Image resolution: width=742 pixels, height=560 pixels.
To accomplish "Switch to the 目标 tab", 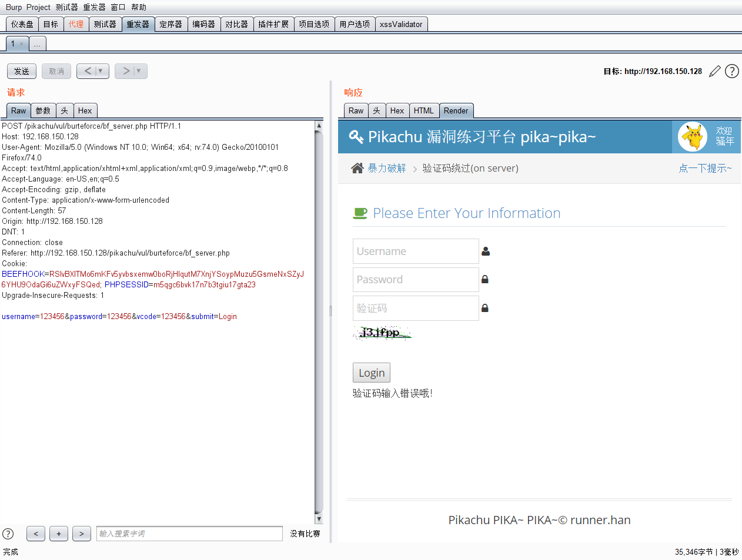I will (x=51, y=24).
